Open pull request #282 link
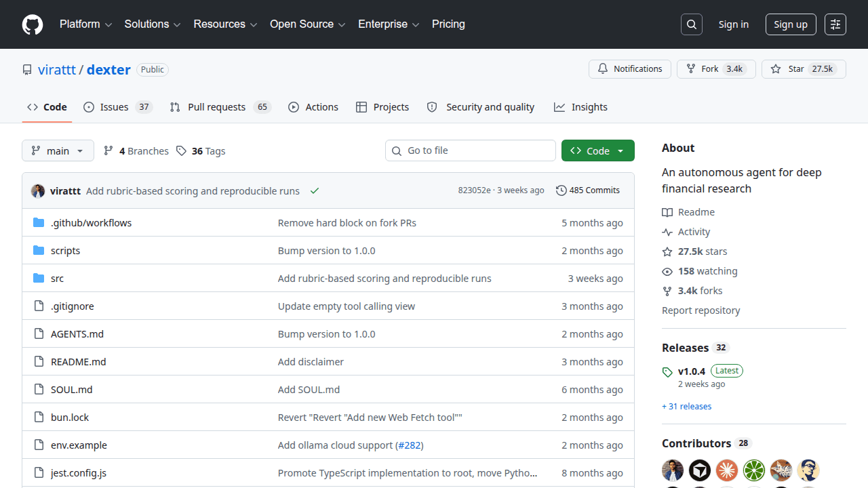 pyautogui.click(x=409, y=445)
